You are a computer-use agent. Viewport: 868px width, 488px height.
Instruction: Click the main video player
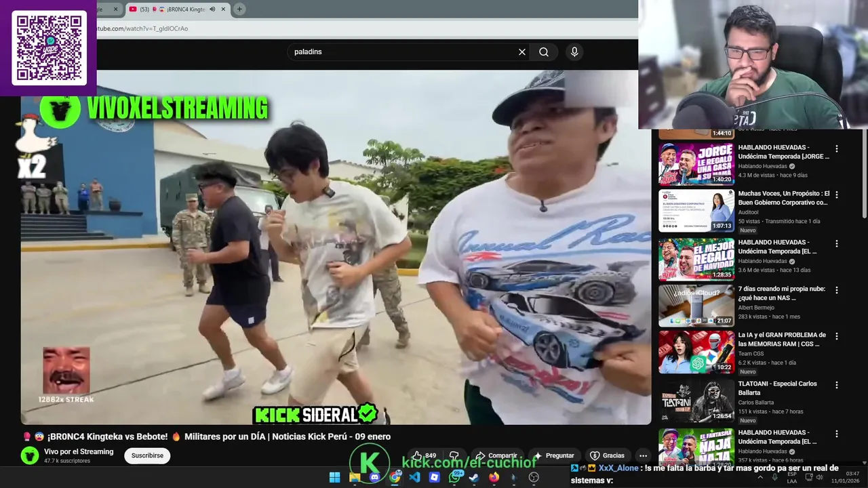[x=336, y=247]
